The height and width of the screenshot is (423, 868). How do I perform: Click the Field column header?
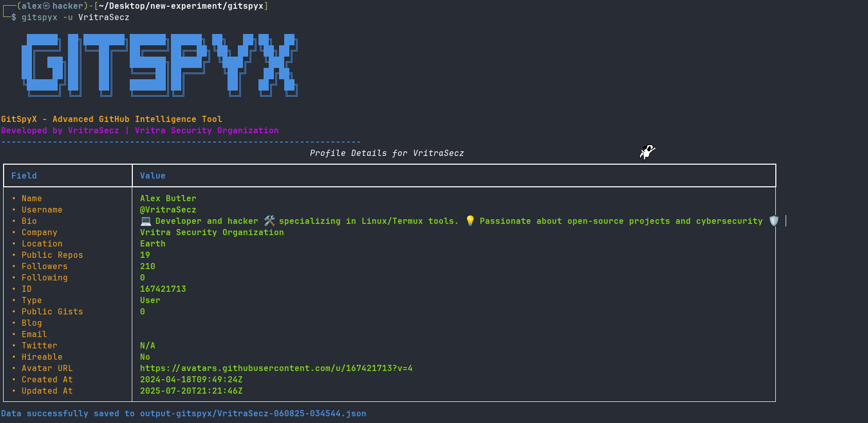pos(24,176)
